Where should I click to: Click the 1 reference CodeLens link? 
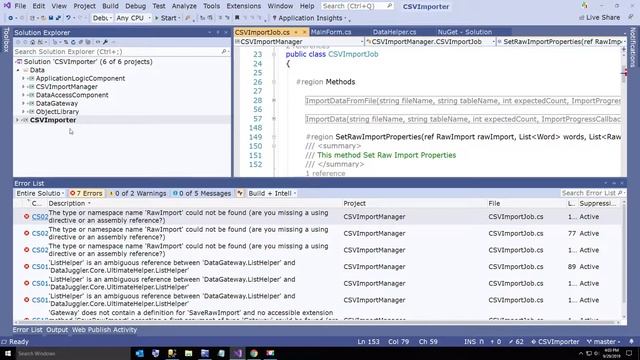pos(325,173)
